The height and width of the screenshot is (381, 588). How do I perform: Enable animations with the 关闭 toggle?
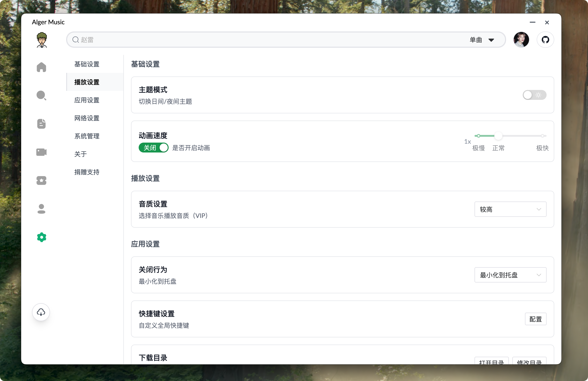click(154, 148)
